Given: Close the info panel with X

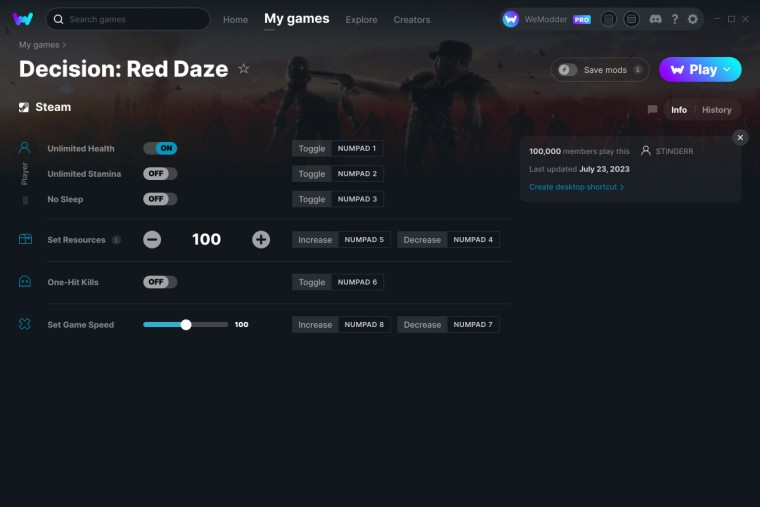Looking at the screenshot, I should (740, 138).
